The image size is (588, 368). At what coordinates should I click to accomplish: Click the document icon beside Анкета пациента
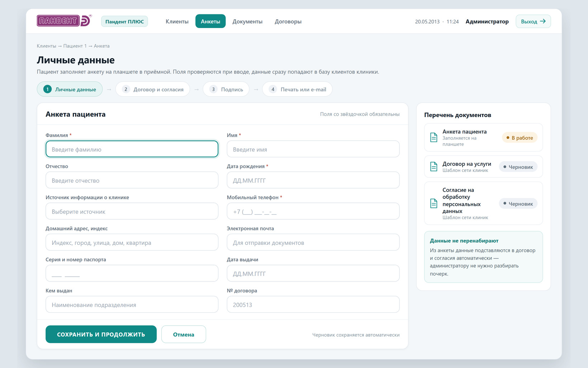pos(433,138)
